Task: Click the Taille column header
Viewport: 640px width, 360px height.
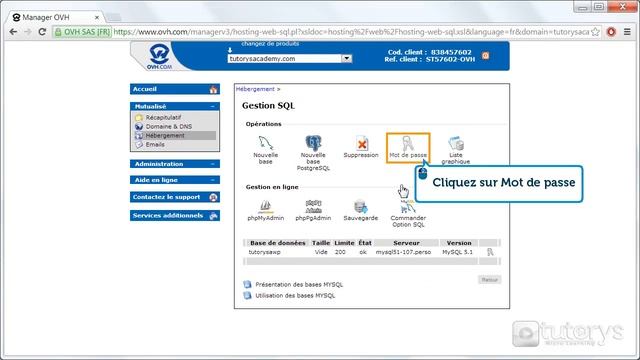Action: 321,243
